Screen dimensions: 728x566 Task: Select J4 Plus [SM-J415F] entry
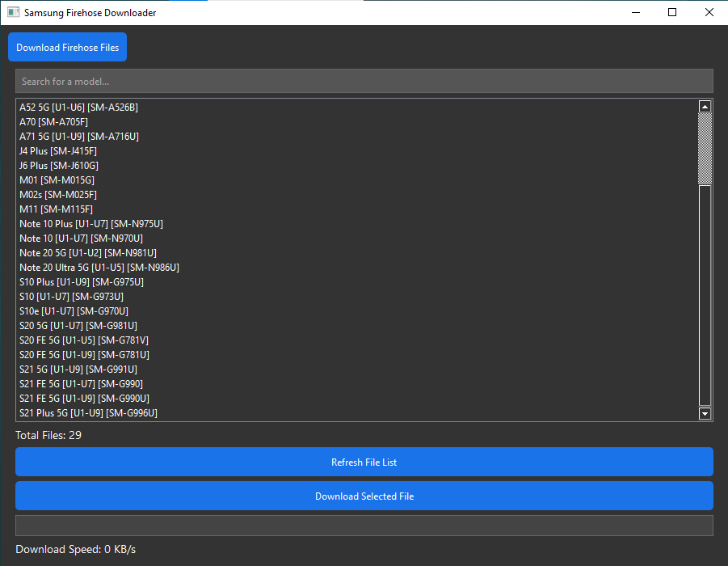click(x=357, y=151)
